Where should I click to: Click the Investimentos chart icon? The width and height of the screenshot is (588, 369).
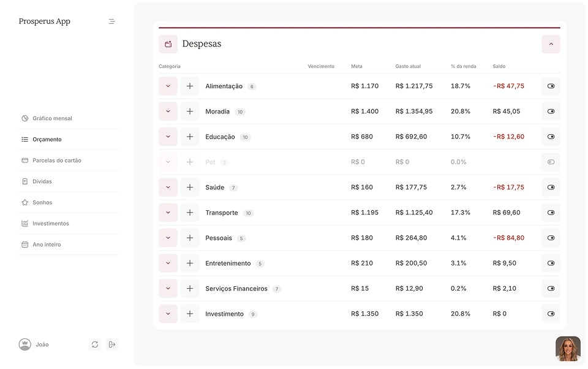tap(24, 223)
